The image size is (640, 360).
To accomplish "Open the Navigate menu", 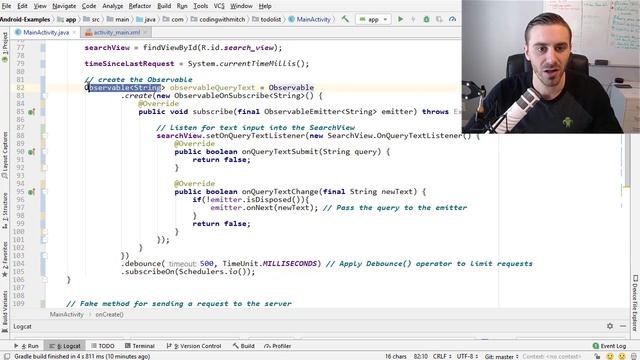I will click(x=64, y=6).
